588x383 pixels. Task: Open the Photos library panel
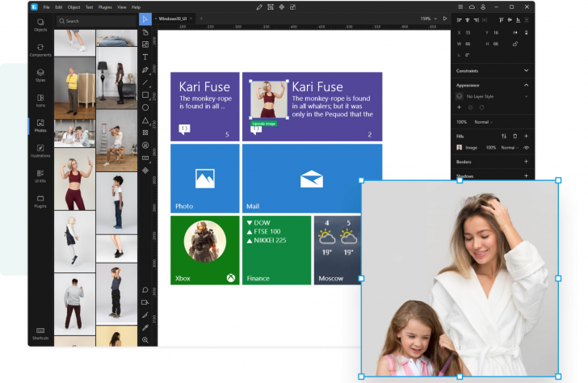click(x=40, y=125)
